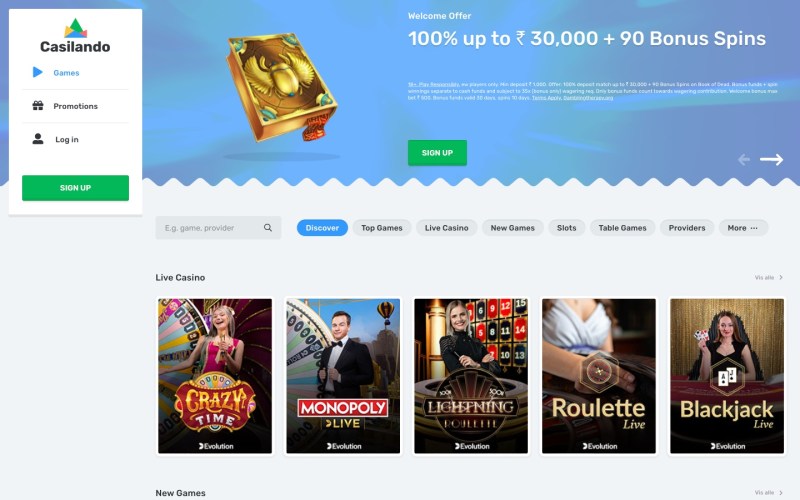Expand New Games via Vis alle
This screenshot has width=800, height=500.
coord(768,493)
